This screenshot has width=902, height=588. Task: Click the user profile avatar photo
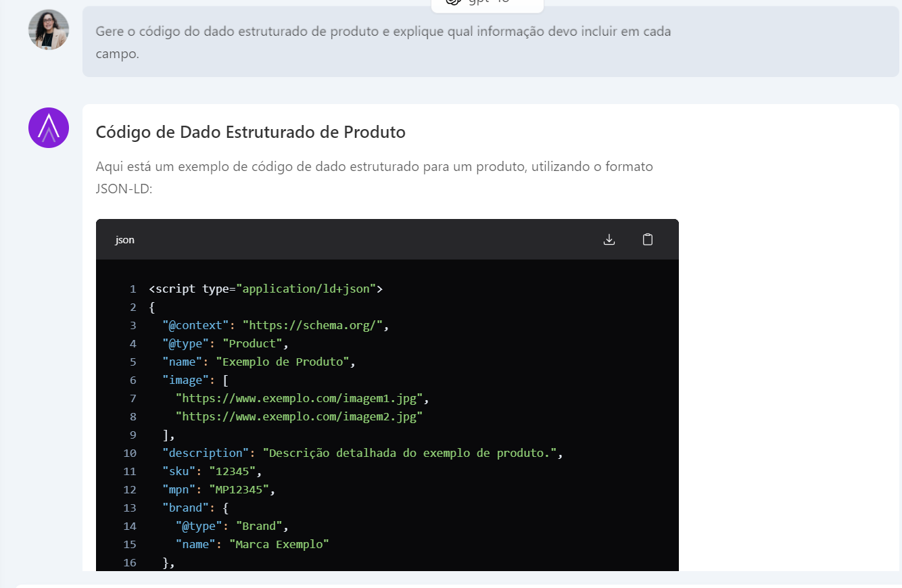[x=49, y=30]
